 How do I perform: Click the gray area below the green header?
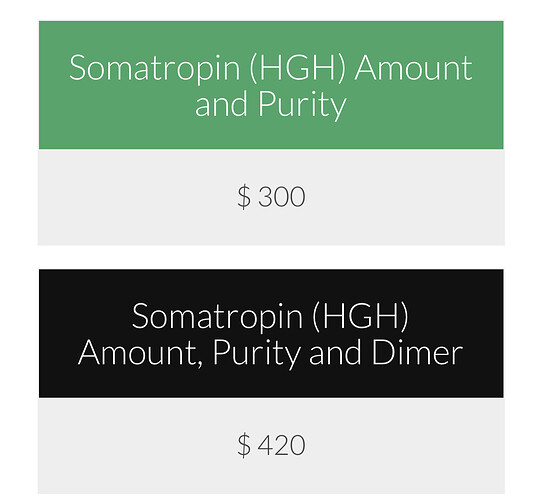[271, 197]
